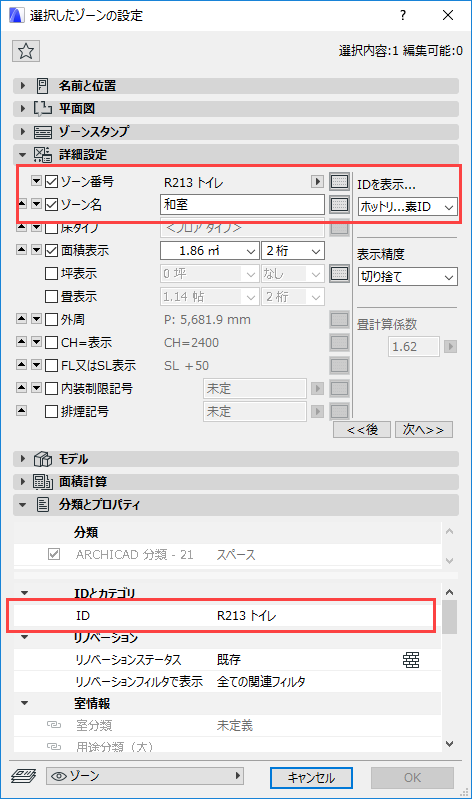This screenshot has width=472, height=799.
Task: Click properties scrollbar down arrow
Action: click(449, 743)
